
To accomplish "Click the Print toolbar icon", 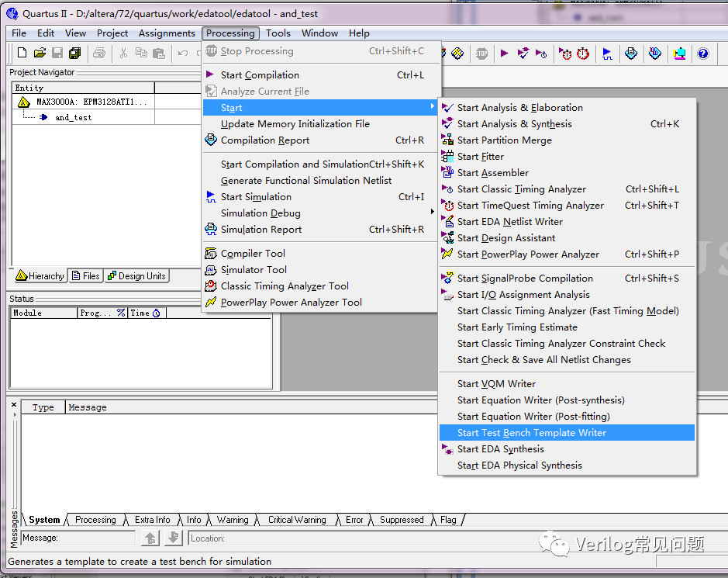I will 99,53.
